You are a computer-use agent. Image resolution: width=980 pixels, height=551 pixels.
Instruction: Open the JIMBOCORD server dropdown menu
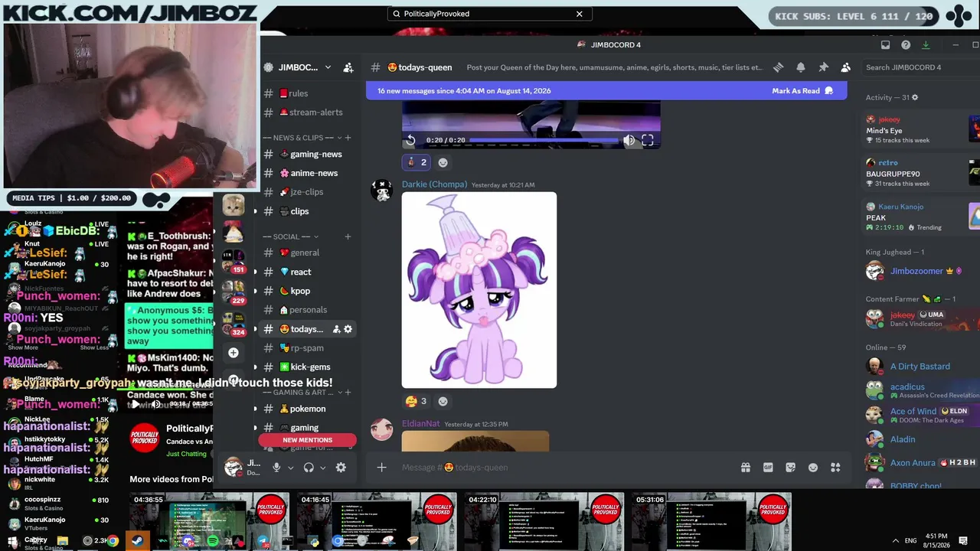tap(328, 67)
